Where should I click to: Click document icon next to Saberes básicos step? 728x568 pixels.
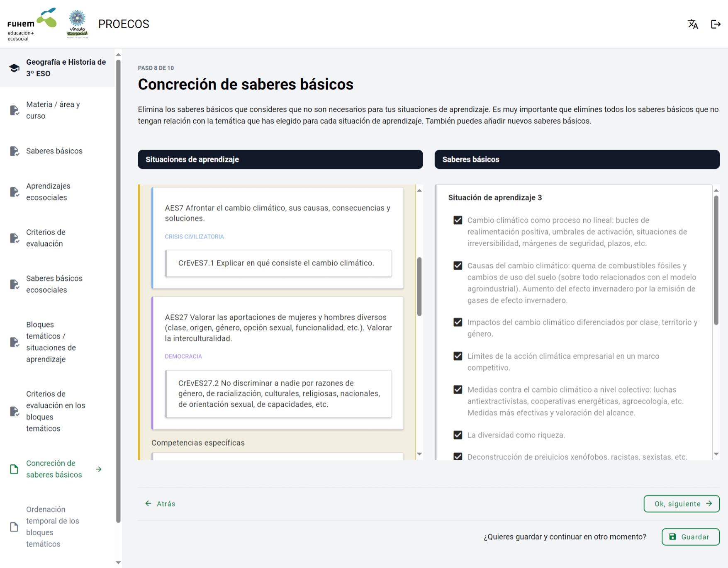coord(15,151)
